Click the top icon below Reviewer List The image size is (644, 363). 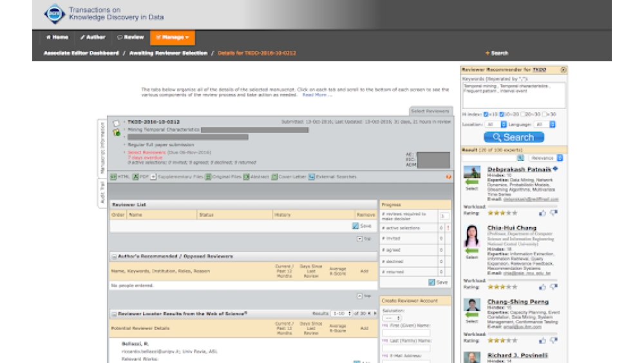click(359, 239)
